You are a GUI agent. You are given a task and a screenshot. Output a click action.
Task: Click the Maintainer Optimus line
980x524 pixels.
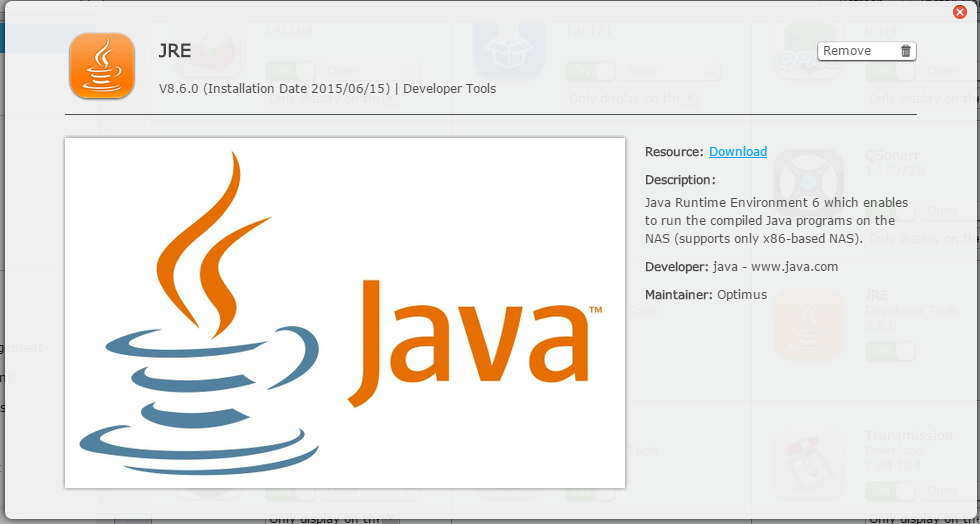click(706, 295)
